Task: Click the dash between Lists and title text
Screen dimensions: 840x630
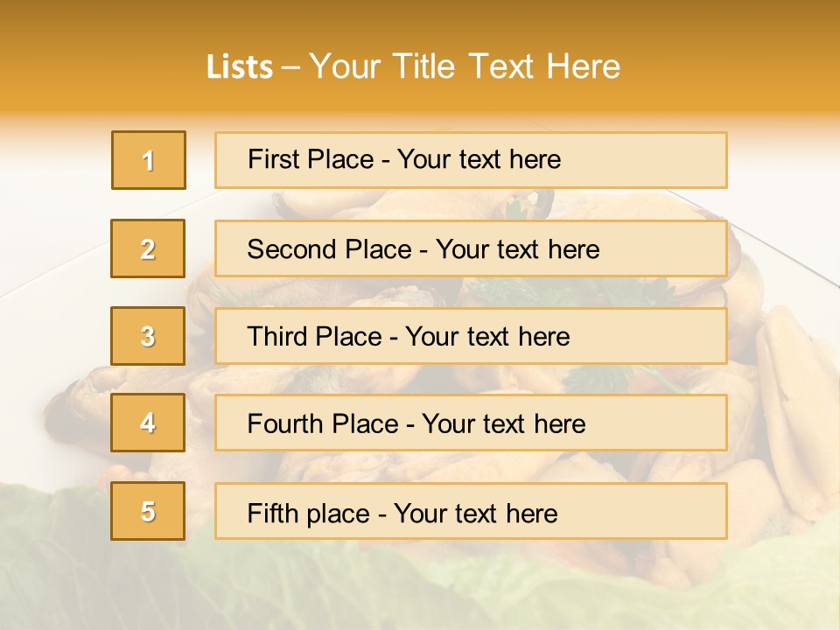Action: tap(290, 68)
